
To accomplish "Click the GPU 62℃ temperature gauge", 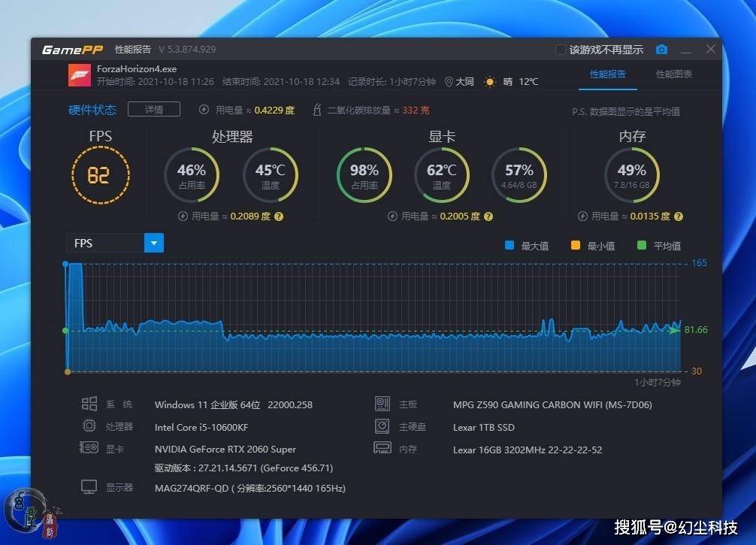I will 441,175.
